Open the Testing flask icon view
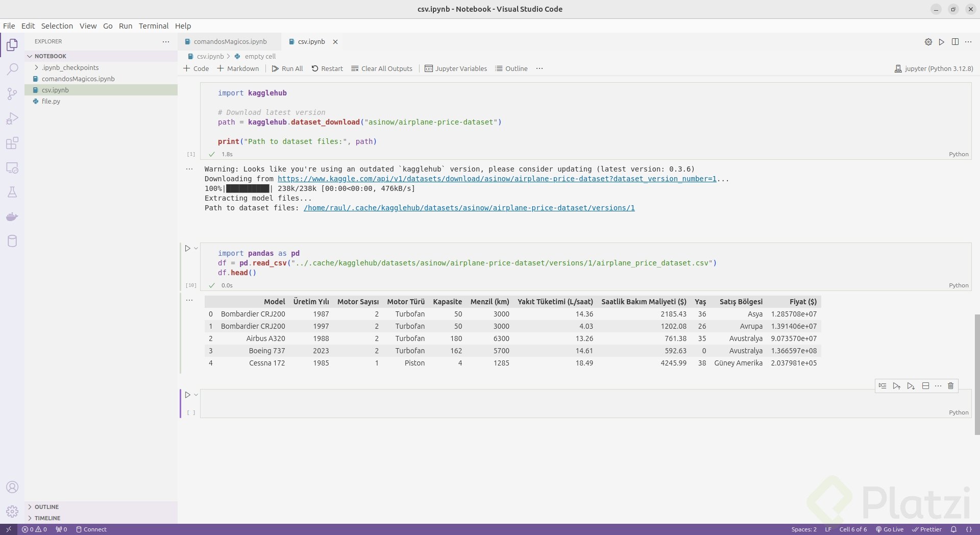The image size is (980, 535). click(12, 192)
